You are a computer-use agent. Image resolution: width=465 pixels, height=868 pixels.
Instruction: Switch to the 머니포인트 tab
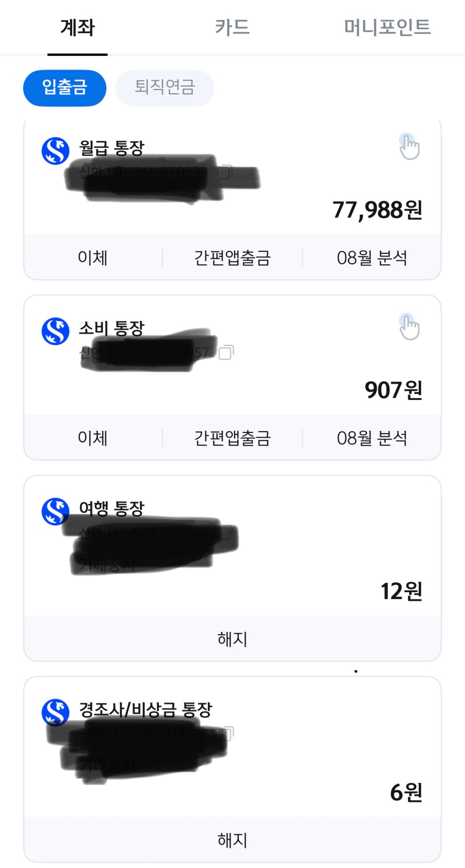388,27
